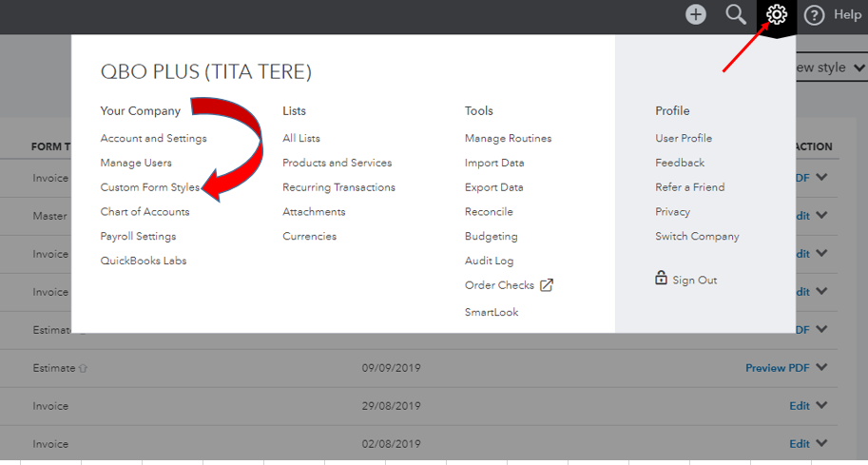Open Payroll Settings
868x465 pixels.
pyautogui.click(x=138, y=236)
